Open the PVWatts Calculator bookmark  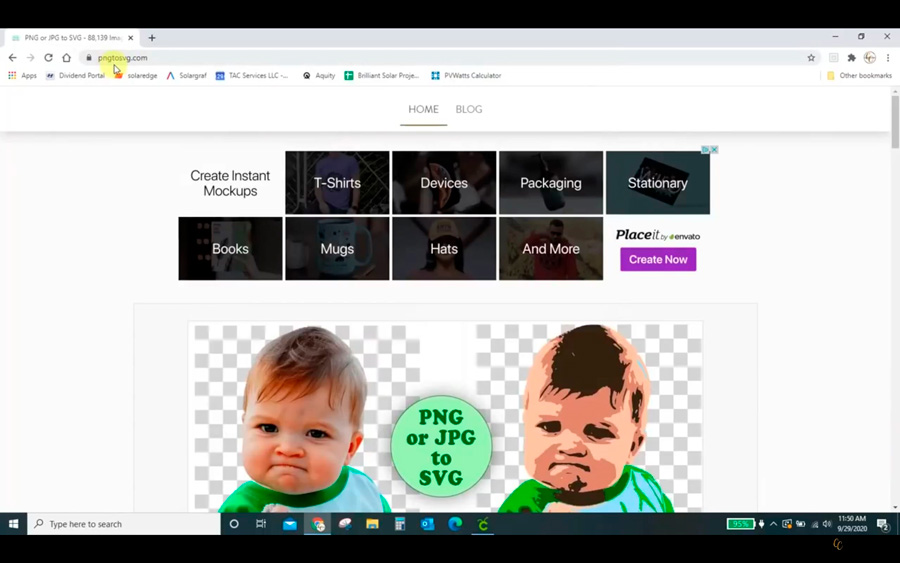466,75
